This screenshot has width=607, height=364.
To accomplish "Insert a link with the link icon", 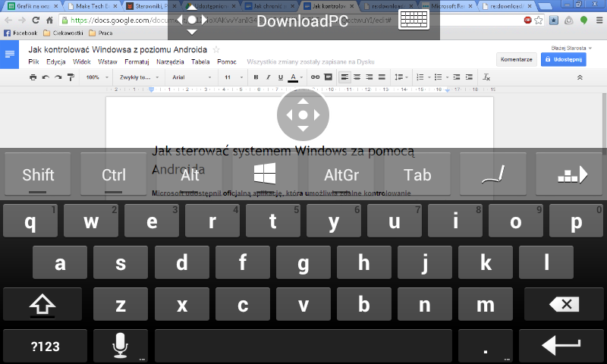I will point(315,77).
